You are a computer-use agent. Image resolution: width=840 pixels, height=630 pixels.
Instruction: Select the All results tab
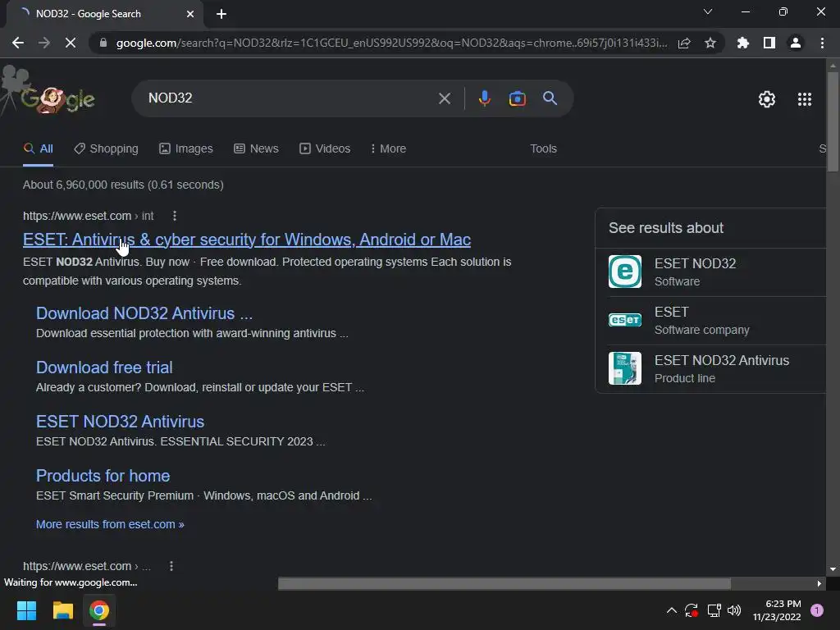(38, 149)
